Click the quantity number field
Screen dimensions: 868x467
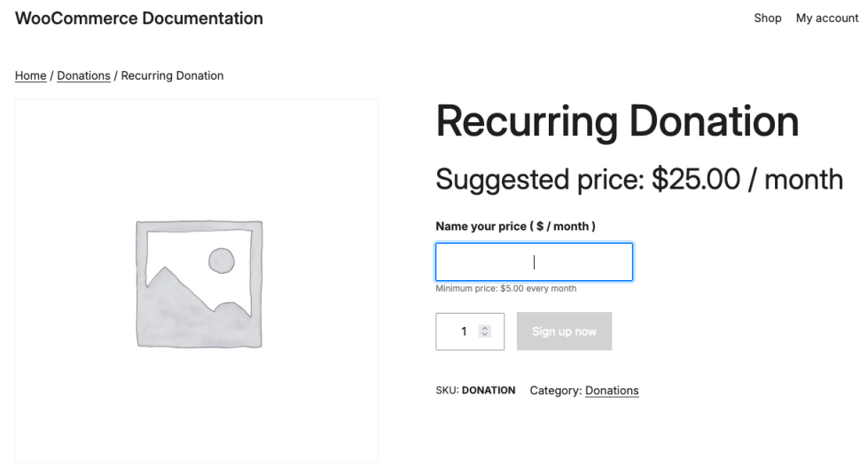pyautogui.click(x=461, y=331)
